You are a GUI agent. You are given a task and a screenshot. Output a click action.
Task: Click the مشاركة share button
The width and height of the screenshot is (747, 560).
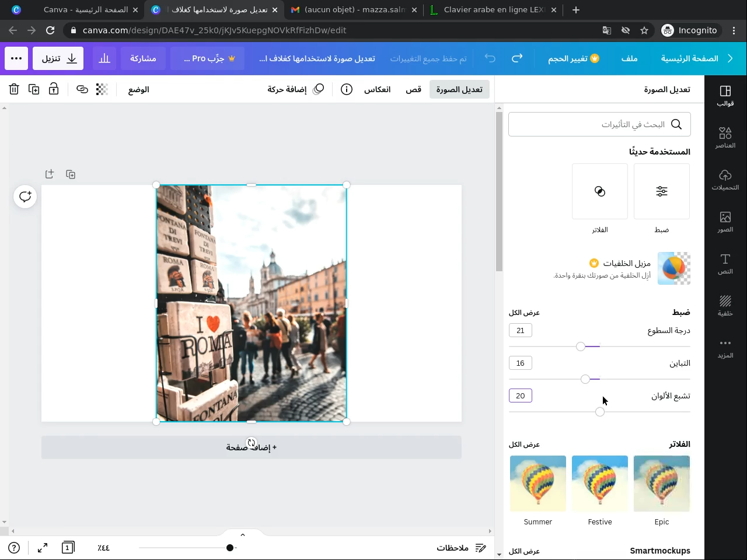pos(143,58)
